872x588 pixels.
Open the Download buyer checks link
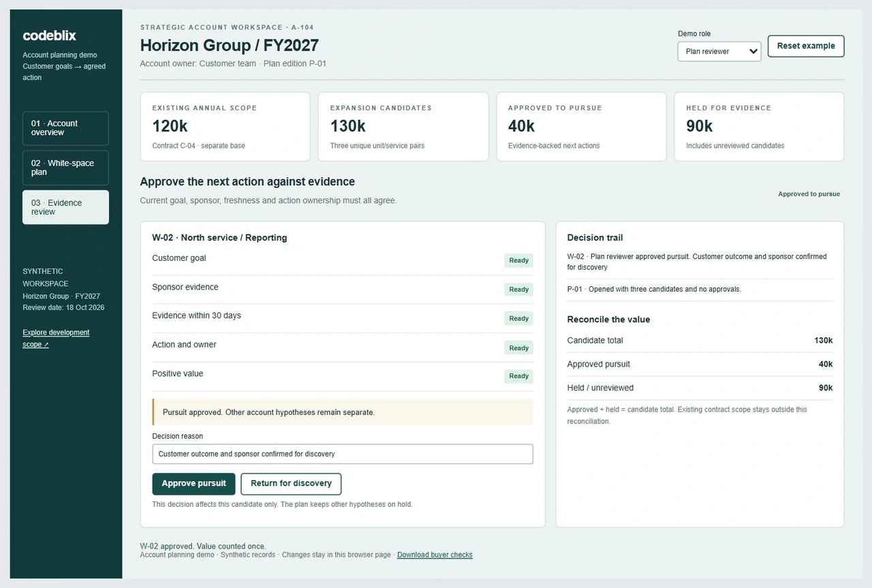point(435,555)
